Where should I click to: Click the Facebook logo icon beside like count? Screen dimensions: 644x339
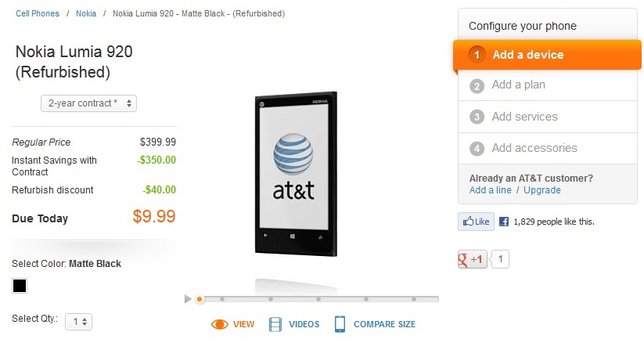tap(504, 222)
